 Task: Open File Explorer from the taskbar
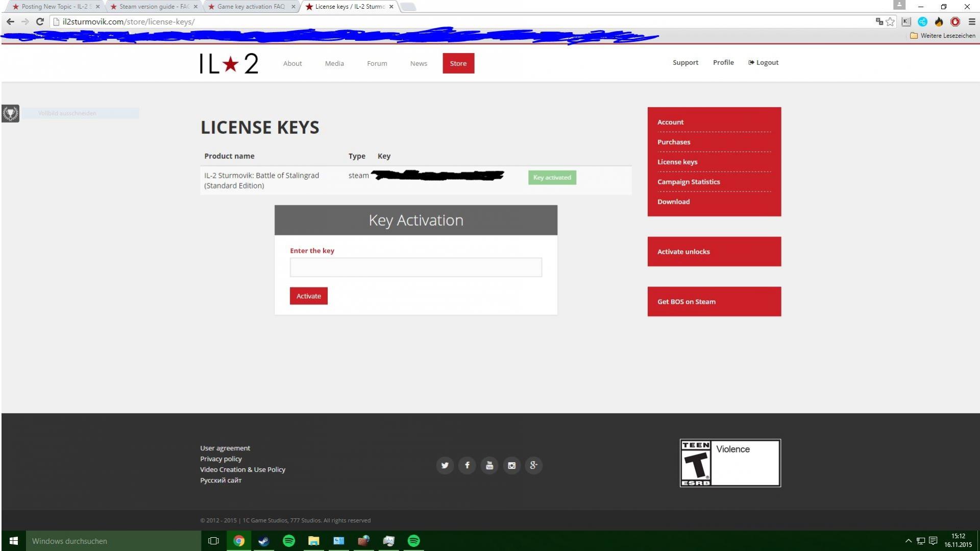(x=313, y=541)
